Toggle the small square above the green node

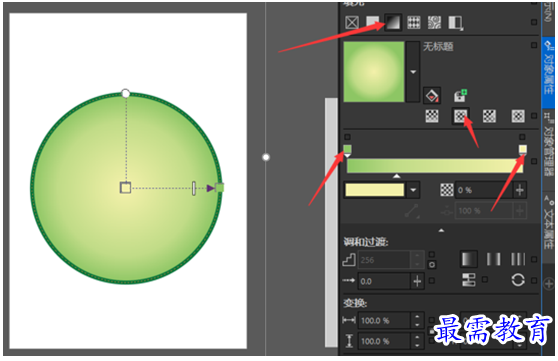[347, 137]
